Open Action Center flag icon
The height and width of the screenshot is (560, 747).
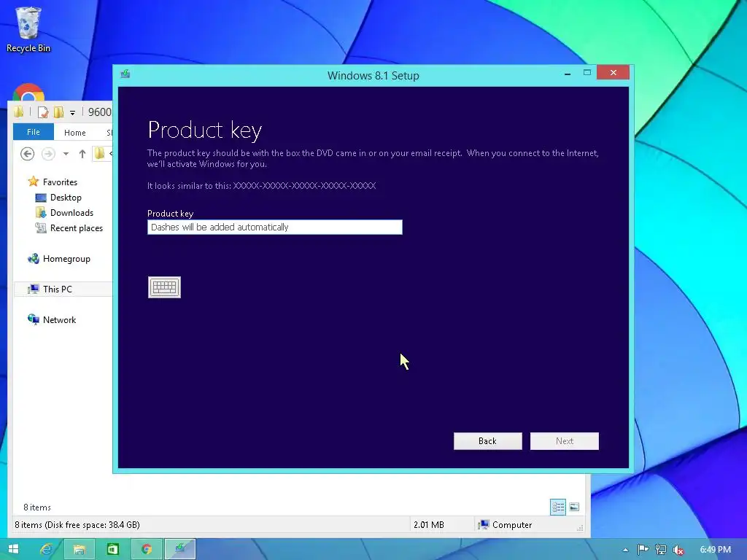[643, 550]
